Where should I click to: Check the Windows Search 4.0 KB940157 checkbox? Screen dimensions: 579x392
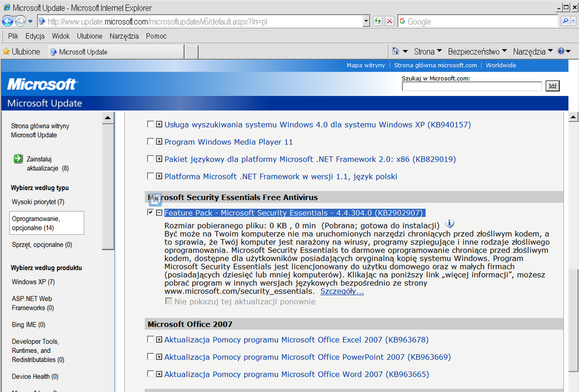coord(151,124)
